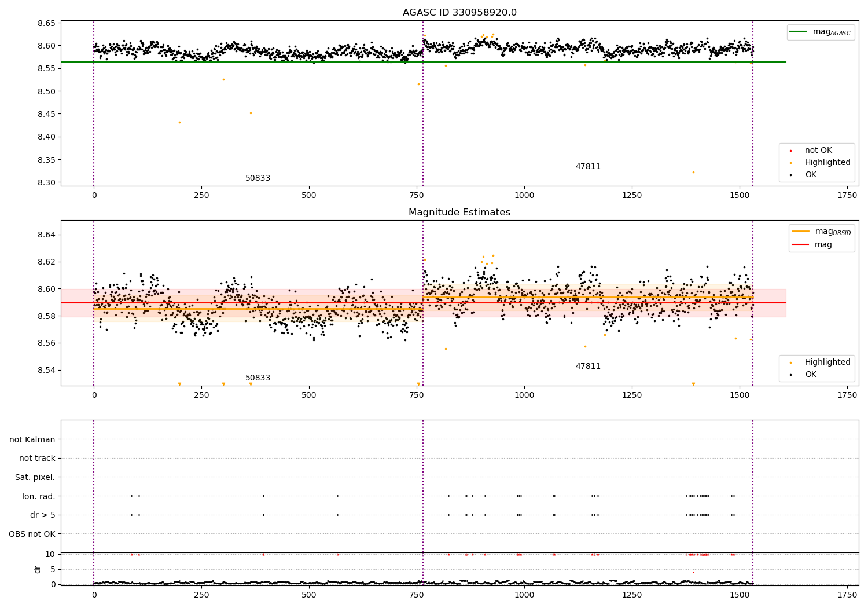Select the red 'mag' legend line
This screenshot has height=608, width=868.
pos(800,244)
